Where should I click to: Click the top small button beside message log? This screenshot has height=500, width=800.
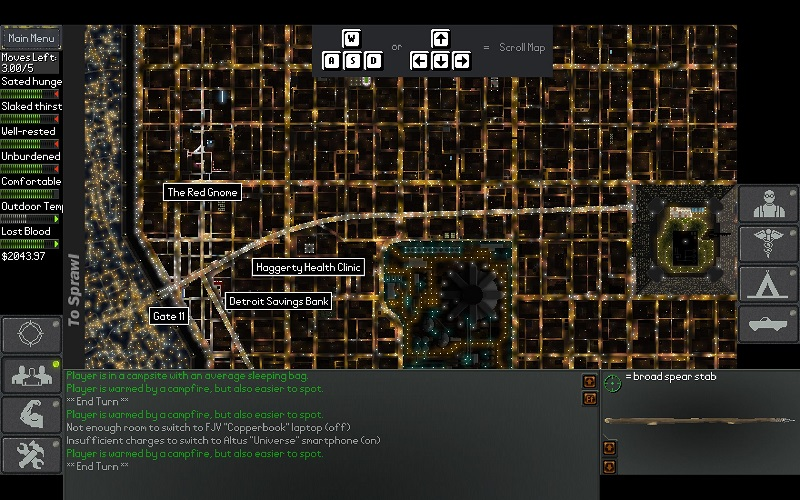pyautogui.click(x=590, y=382)
